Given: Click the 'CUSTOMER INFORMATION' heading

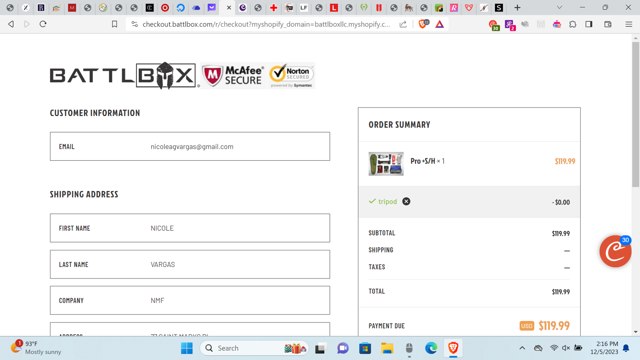Looking at the screenshot, I should pyautogui.click(x=95, y=113).
